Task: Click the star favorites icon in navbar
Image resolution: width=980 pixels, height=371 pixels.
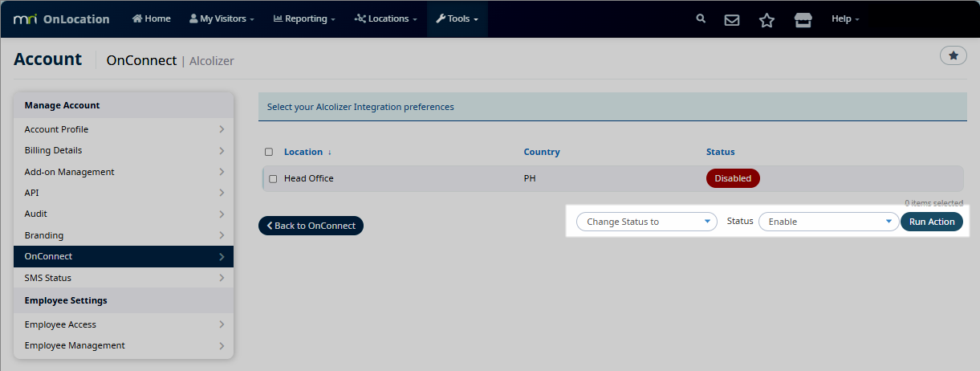Action: [767, 19]
